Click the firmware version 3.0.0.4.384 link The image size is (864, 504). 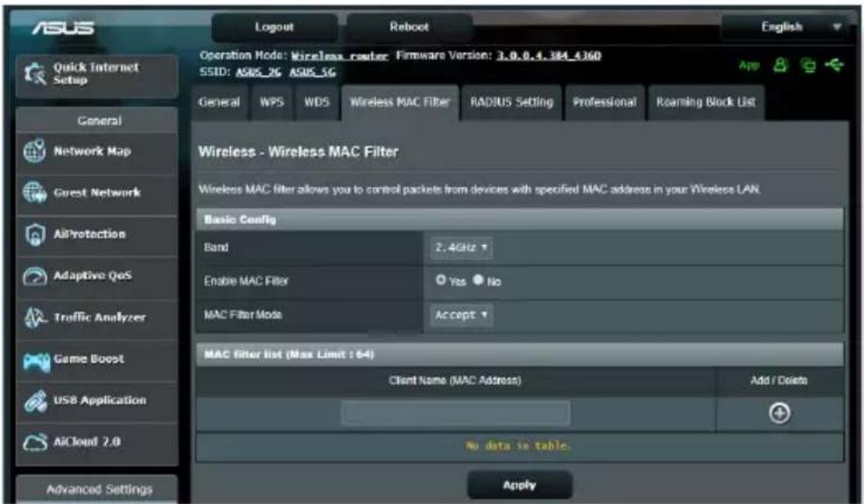click(549, 56)
